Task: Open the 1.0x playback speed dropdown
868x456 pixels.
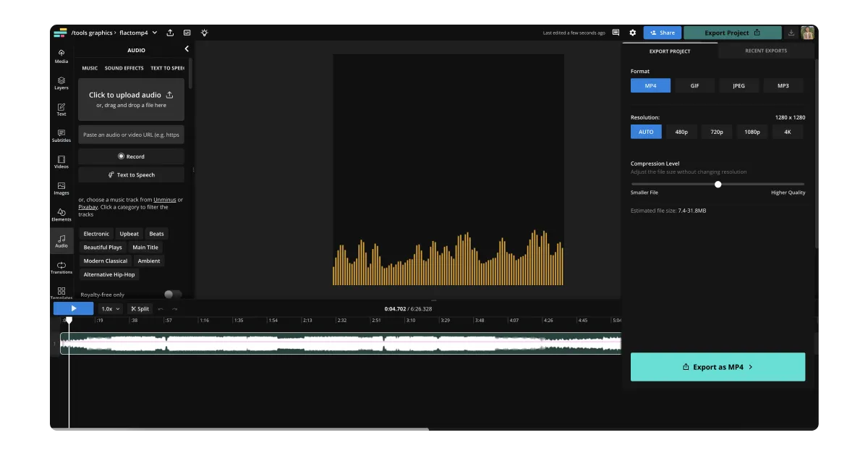Action: click(x=111, y=309)
